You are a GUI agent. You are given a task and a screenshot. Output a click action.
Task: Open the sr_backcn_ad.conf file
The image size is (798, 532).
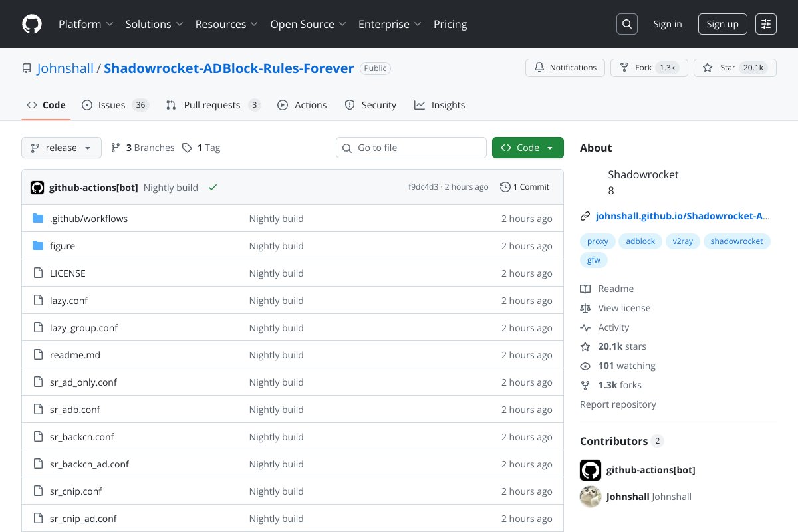89,464
